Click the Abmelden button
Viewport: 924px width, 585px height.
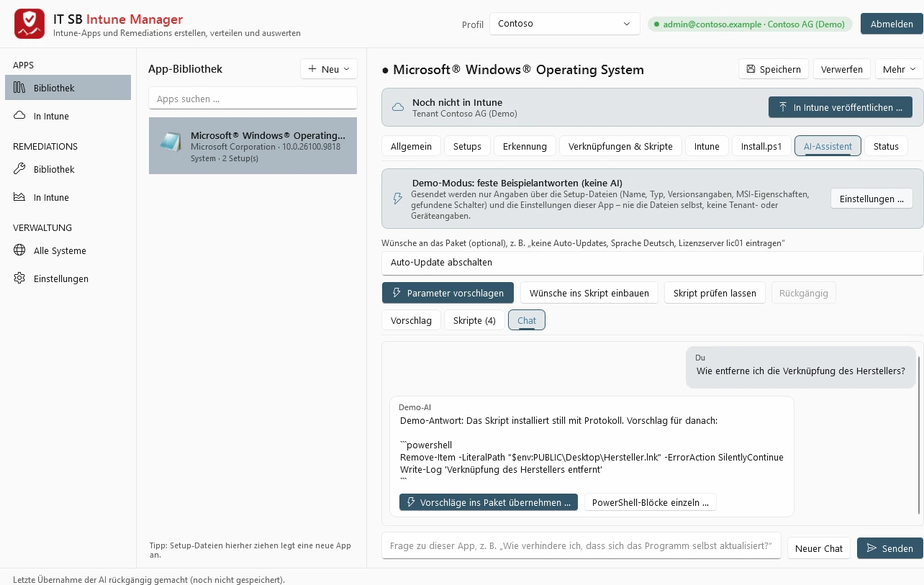click(892, 24)
